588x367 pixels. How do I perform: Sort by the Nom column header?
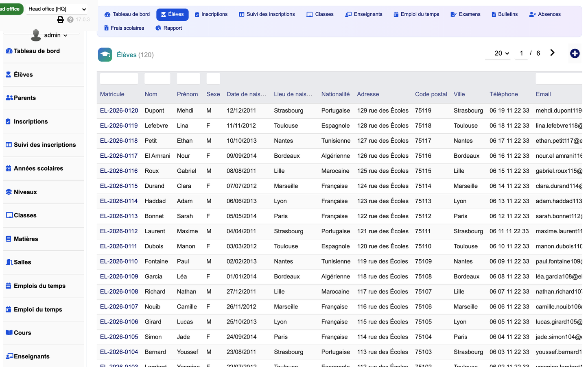coord(151,94)
